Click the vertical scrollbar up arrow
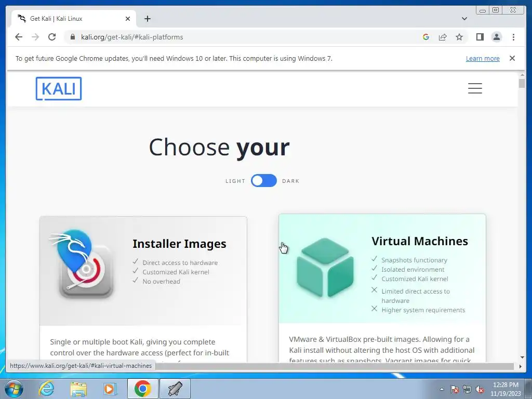Screen dimensions: 532x399 522,75
